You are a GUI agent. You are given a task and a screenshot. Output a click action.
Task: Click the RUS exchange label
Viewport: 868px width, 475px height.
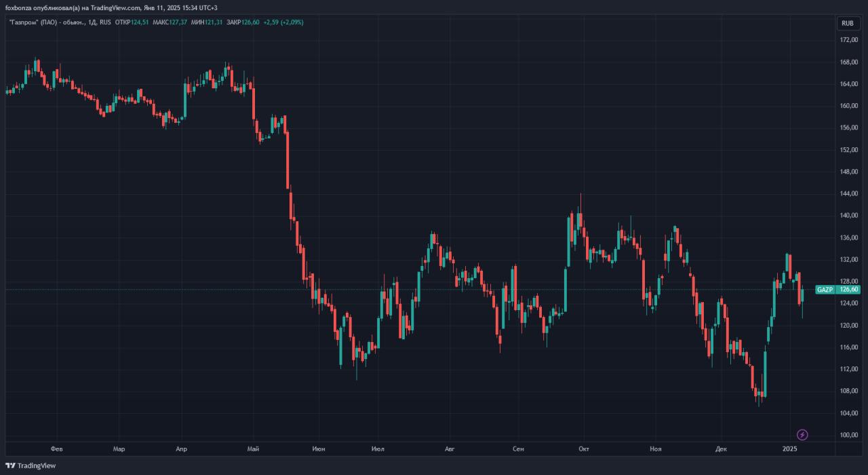105,22
